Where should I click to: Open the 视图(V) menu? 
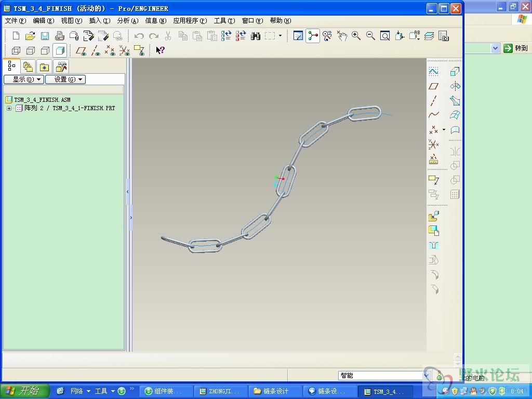tap(72, 21)
